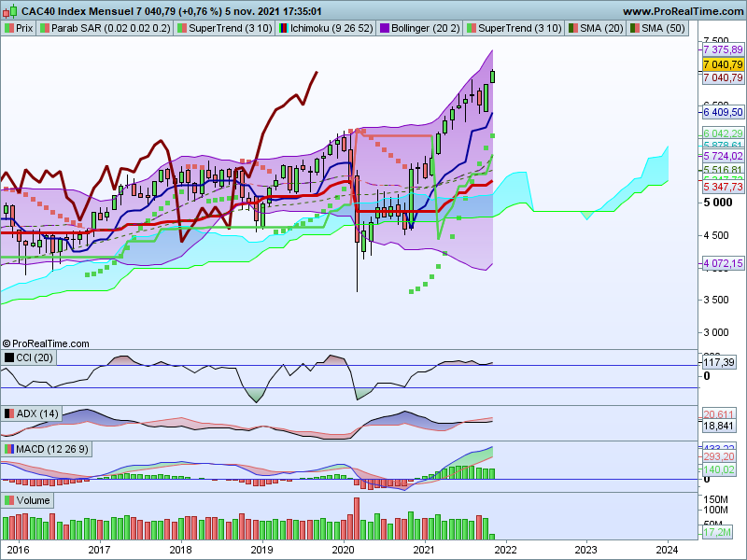Click the 5 347,73 red price label
747x560 pixels.
[723, 187]
